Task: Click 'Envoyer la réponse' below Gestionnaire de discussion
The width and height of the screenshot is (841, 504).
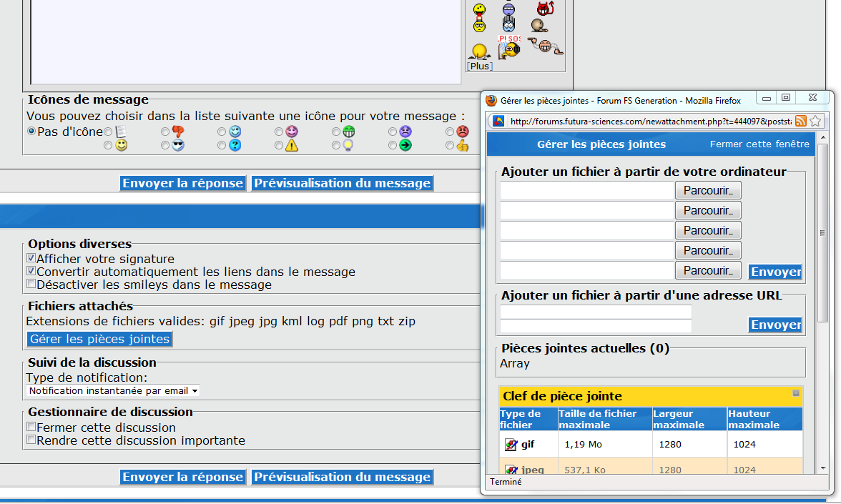Action: click(x=183, y=478)
